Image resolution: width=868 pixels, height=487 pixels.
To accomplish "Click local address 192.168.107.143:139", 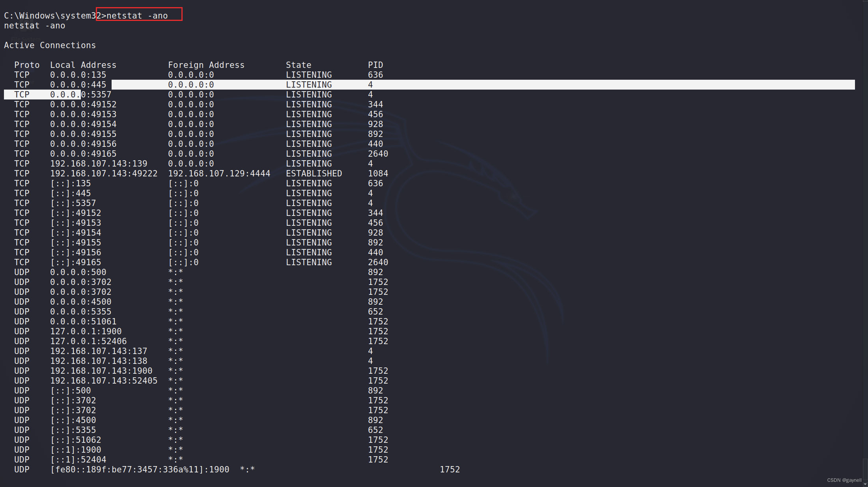I will click(99, 164).
